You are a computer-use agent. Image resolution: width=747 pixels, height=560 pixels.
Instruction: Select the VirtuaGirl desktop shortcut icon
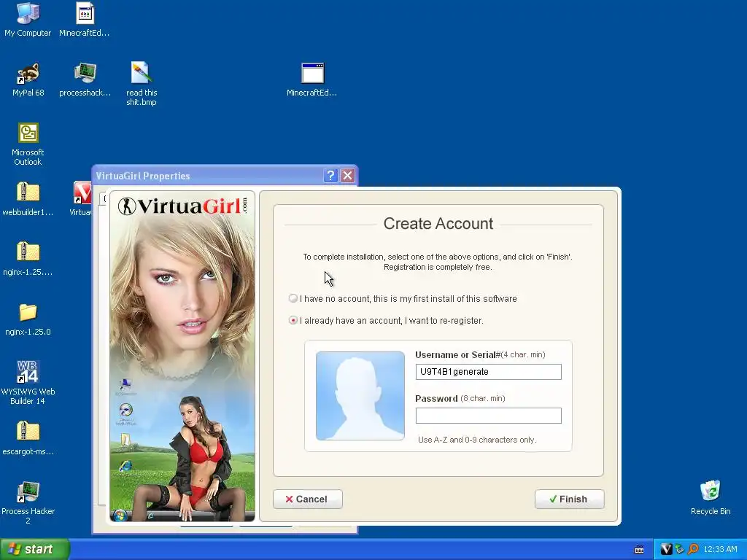(82, 192)
